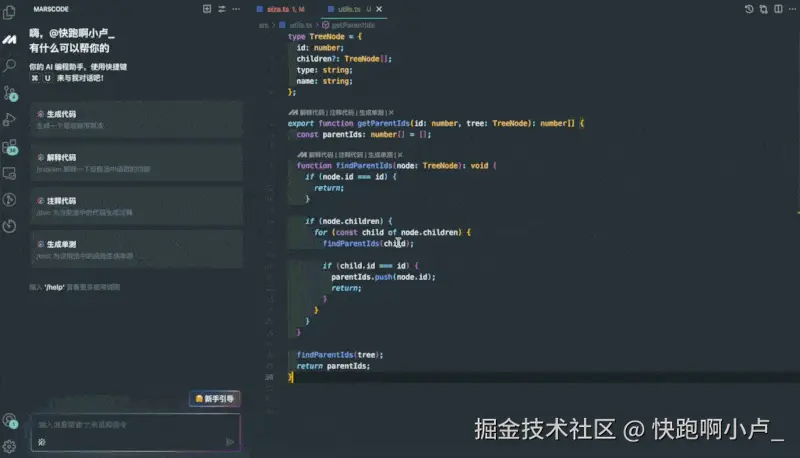Click the '/help' hint text in sidebar

tap(55, 287)
